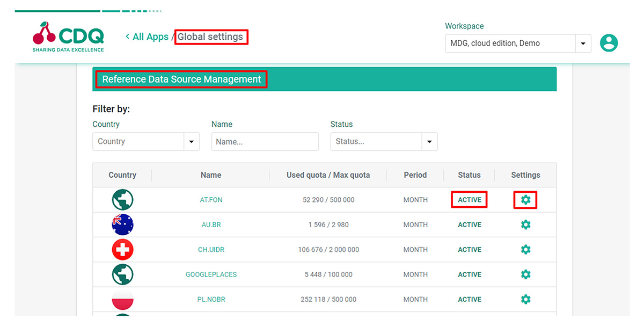Click the Country column header
644x326 pixels.
[x=122, y=175]
